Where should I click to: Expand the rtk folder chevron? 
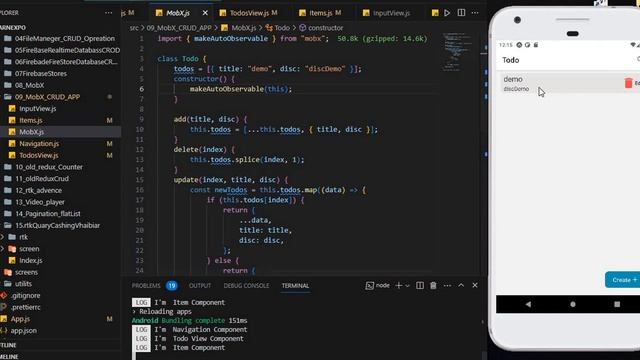[2, 237]
